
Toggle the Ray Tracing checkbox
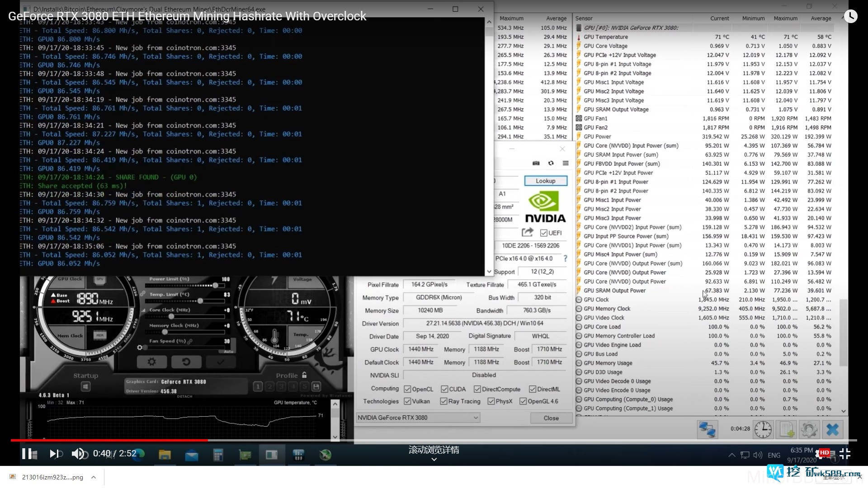(x=443, y=401)
